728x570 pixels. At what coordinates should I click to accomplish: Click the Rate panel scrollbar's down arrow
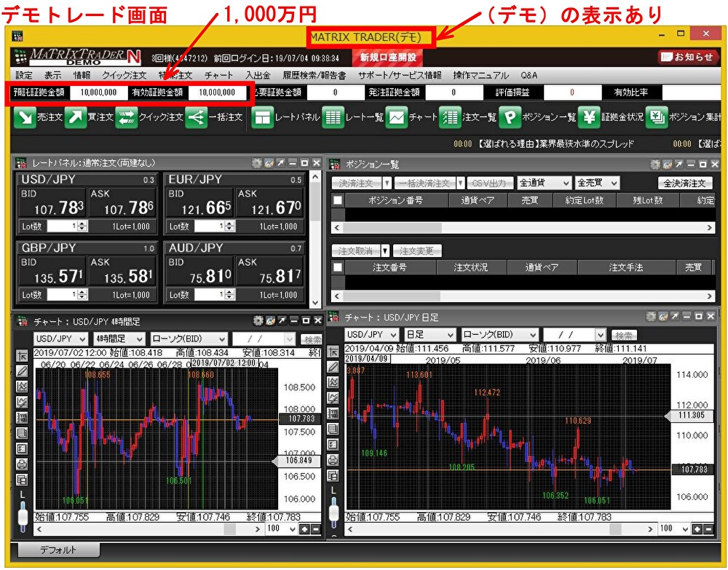[315, 303]
